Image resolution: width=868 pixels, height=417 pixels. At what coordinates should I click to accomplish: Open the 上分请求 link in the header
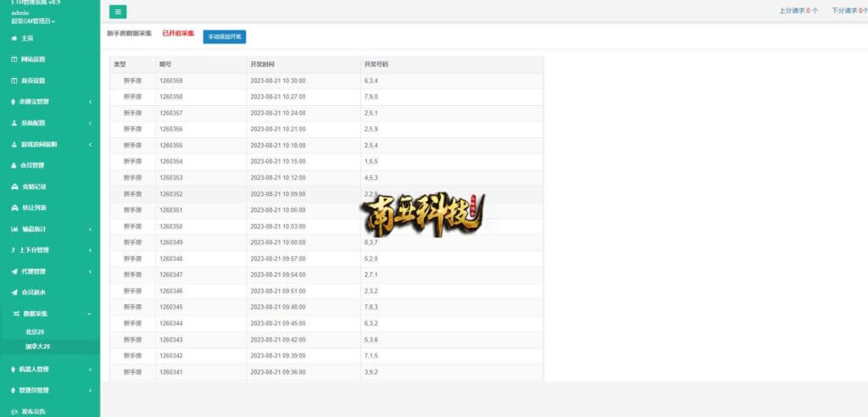[x=798, y=10]
